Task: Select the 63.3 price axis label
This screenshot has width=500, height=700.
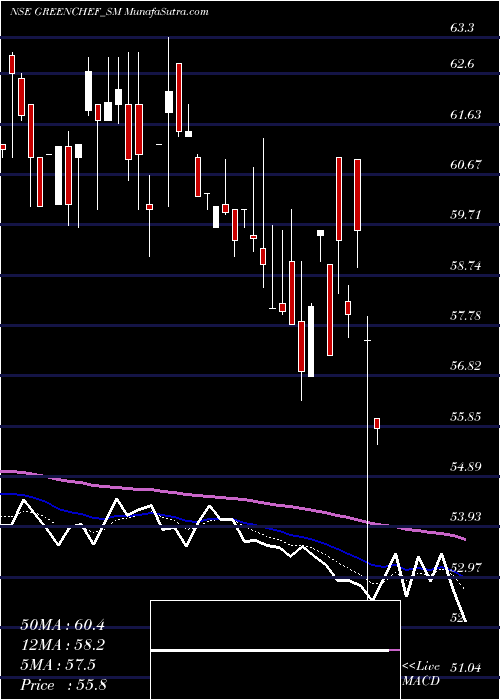Action: (x=462, y=28)
